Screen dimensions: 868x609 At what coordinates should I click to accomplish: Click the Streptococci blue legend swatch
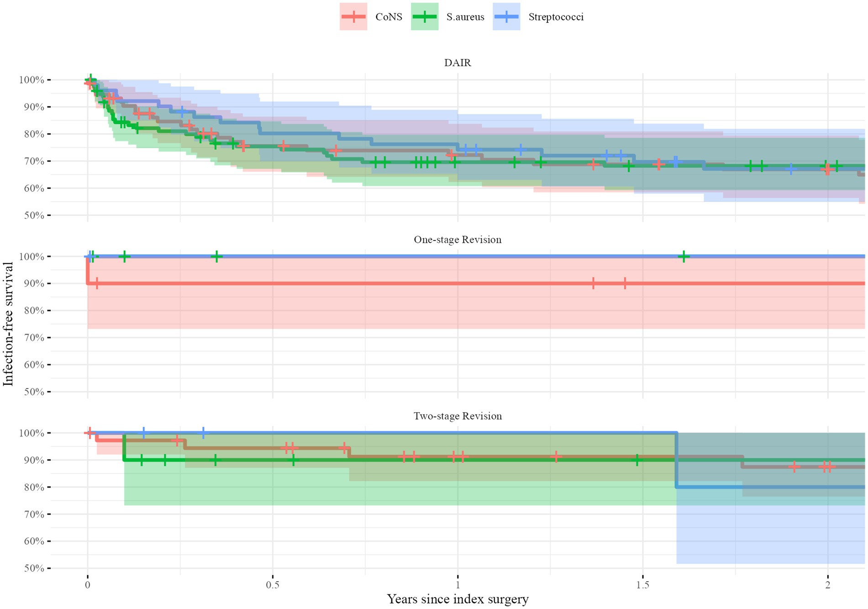pyautogui.click(x=506, y=17)
